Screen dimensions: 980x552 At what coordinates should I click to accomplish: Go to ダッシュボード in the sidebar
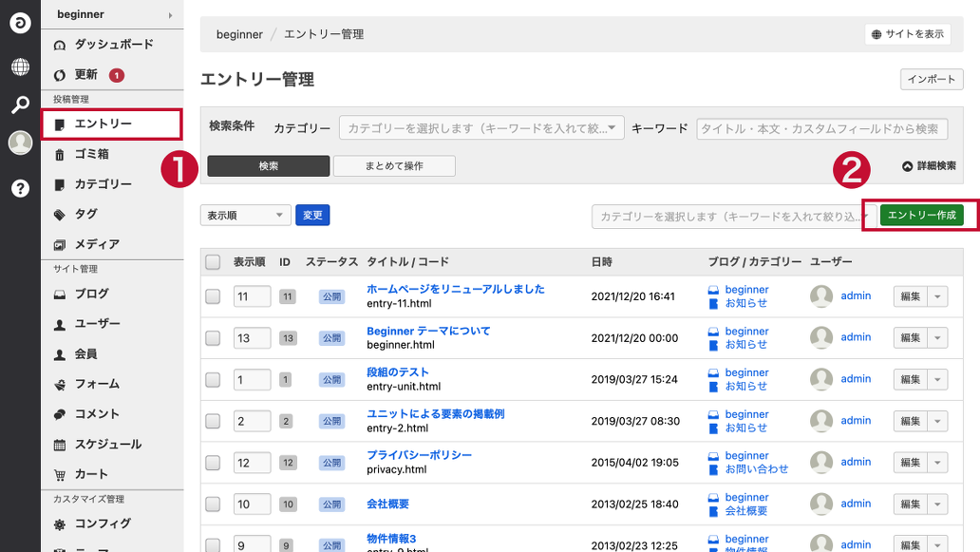point(113,45)
